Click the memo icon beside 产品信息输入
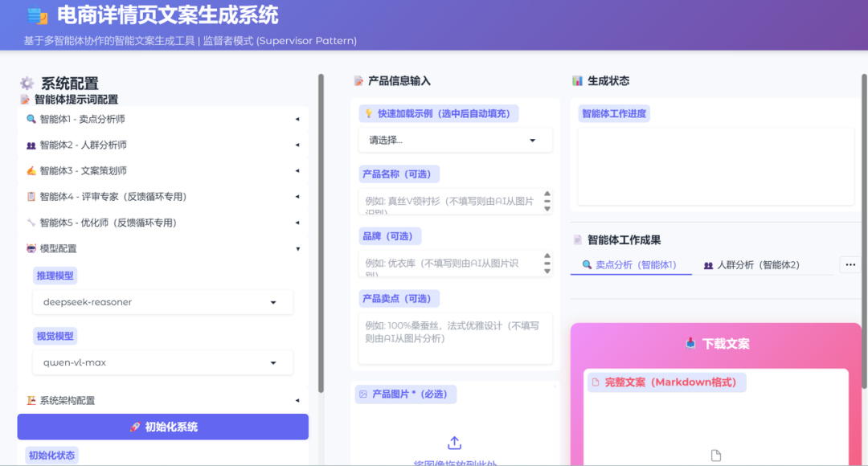Viewport: 868px width, 466px height. point(358,81)
